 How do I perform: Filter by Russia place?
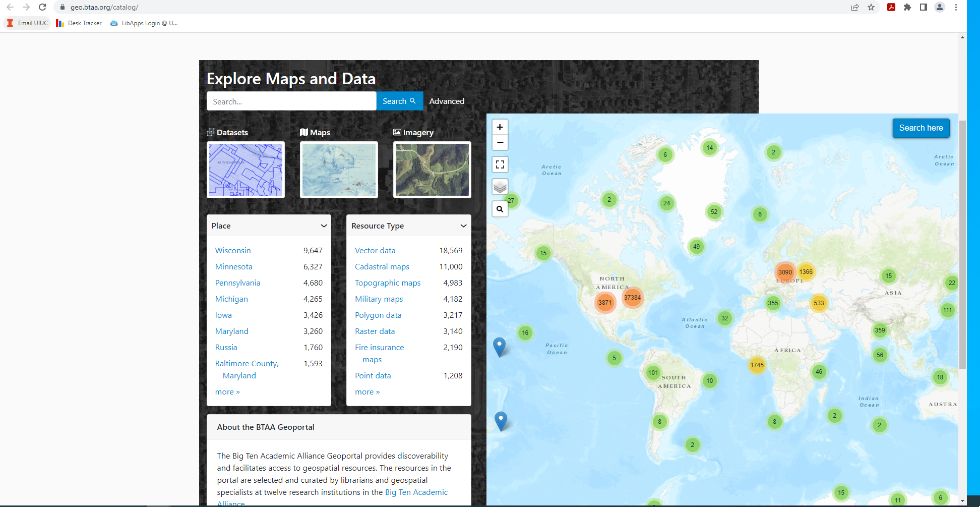tap(226, 348)
